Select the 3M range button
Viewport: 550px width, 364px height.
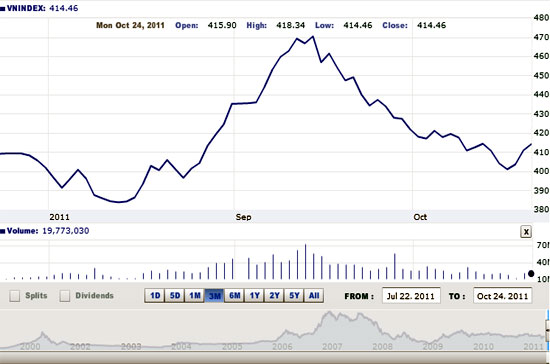pos(215,296)
